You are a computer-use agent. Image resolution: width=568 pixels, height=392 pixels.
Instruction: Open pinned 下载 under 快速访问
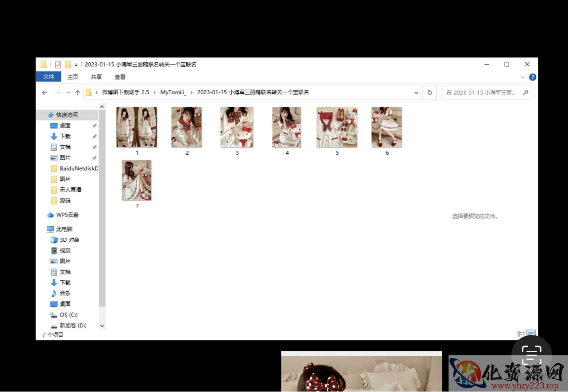pos(65,136)
